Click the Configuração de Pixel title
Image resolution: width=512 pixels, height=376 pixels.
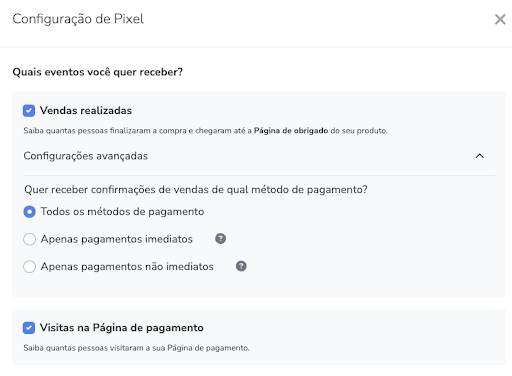point(78,19)
